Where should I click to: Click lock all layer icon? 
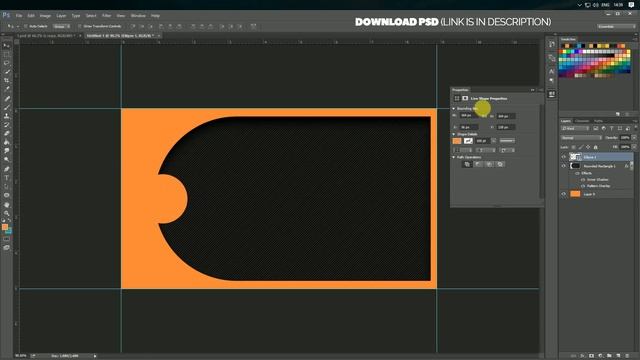click(596, 147)
